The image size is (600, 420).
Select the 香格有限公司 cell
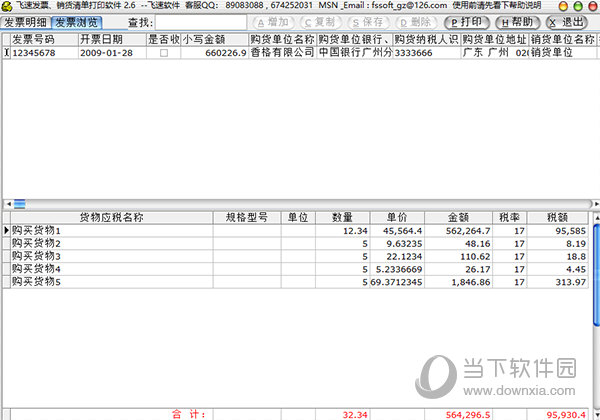(282, 53)
